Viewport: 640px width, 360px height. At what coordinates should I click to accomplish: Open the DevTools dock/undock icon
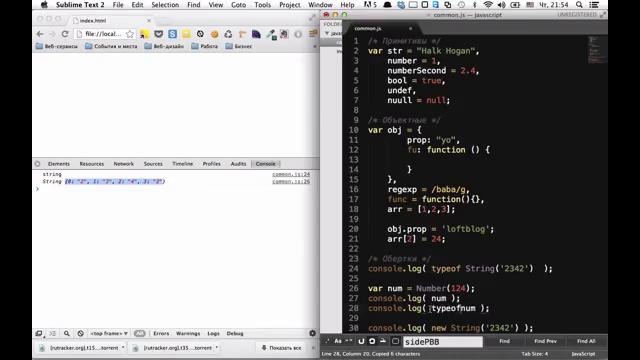[x=39, y=333]
